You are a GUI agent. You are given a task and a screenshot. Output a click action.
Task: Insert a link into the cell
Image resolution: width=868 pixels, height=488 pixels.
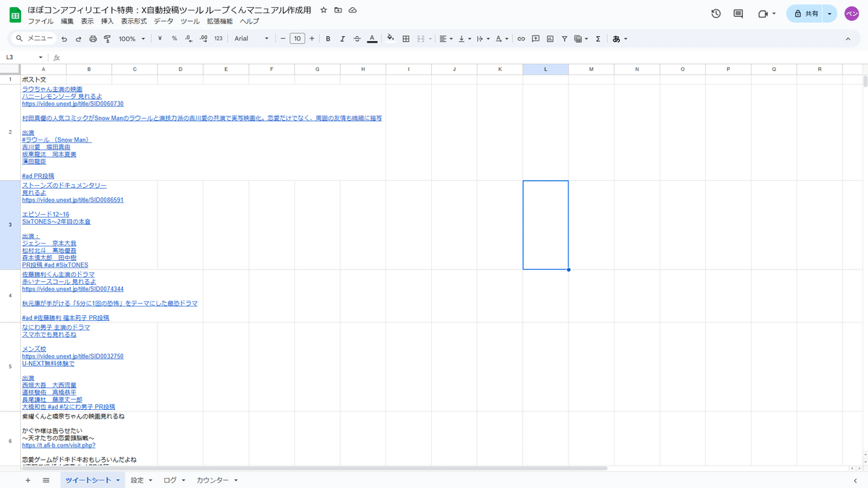pos(521,39)
